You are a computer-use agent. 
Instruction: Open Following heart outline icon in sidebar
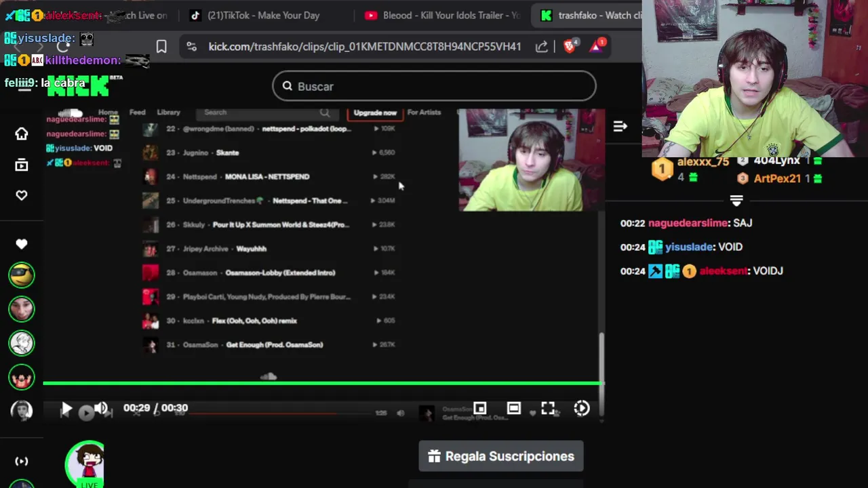click(22, 195)
